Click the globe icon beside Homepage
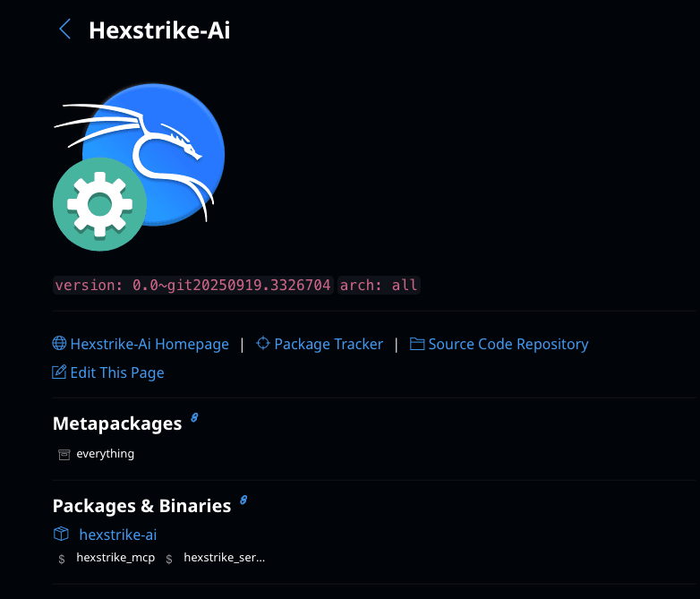Screen dimensions: 700x599 pos(60,344)
